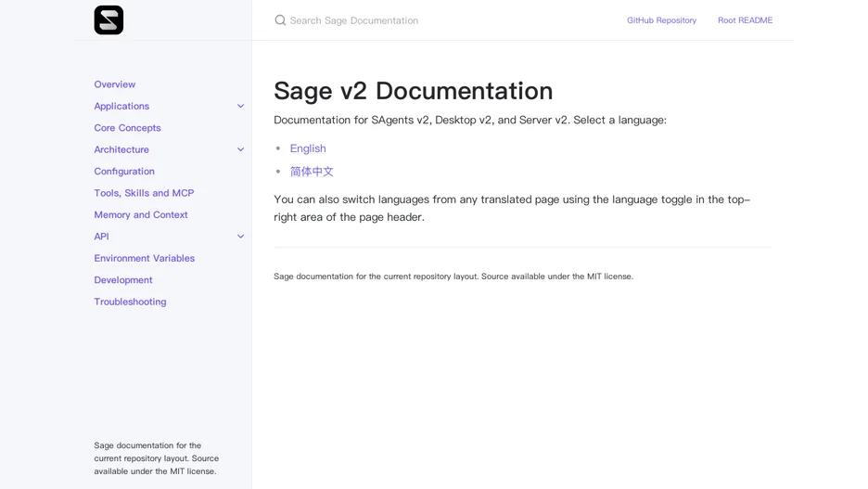Expand the Applications chevron
868x489 pixels.
coord(241,106)
